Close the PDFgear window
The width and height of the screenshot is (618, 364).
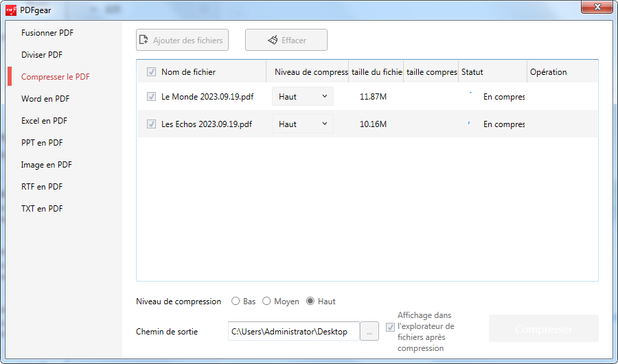coord(597,7)
